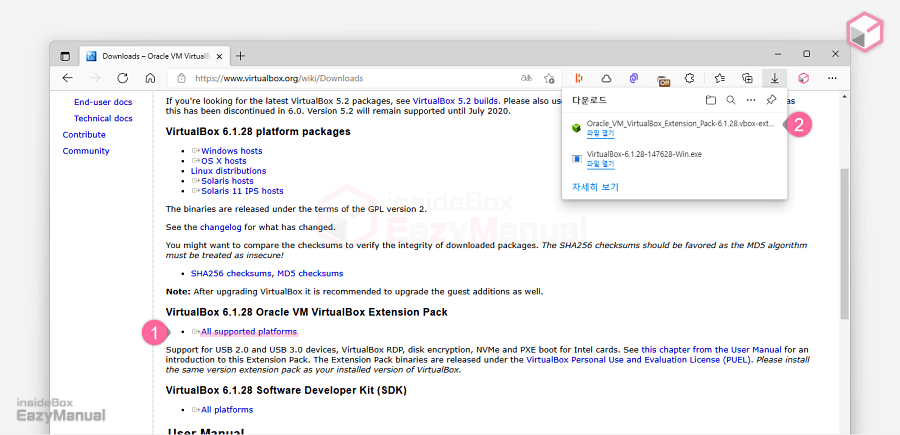Screen dimensions: 900x435
Task: Click the orange extension icon in toolbar
Action: tap(579, 78)
